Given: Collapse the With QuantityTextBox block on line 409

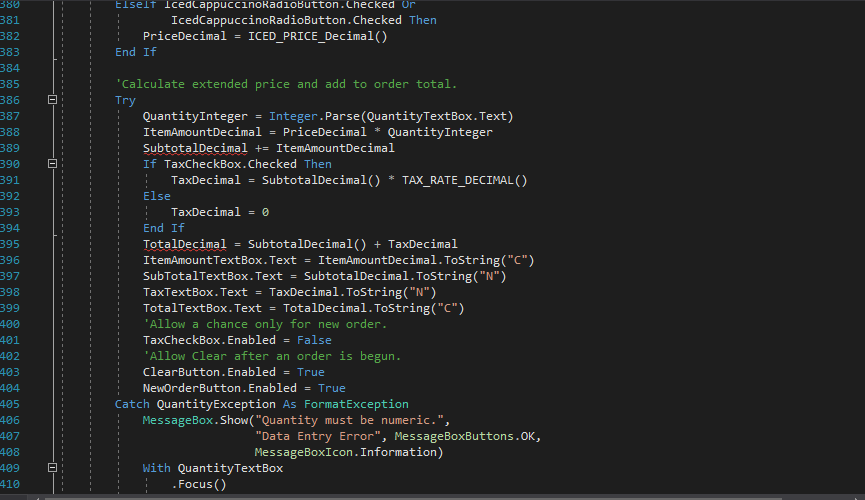Looking at the screenshot, I should pyautogui.click(x=52, y=468).
